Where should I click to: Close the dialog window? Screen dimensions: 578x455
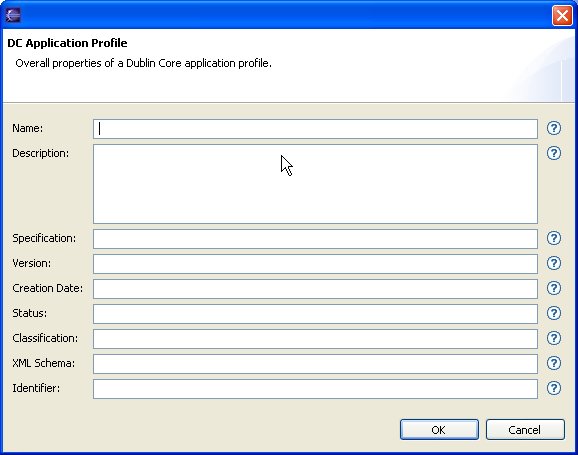click(562, 15)
